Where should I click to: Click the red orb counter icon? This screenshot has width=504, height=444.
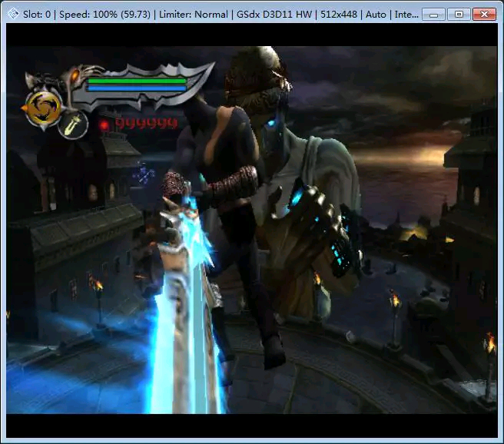point(104,124)
